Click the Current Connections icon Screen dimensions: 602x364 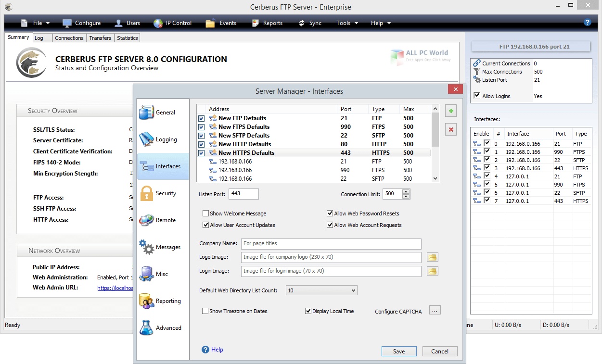[477, 63]
